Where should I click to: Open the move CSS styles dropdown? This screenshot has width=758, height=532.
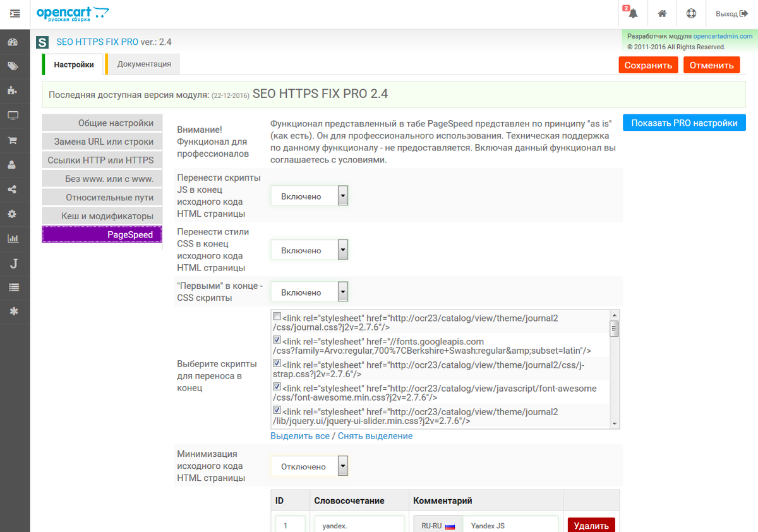310,250
